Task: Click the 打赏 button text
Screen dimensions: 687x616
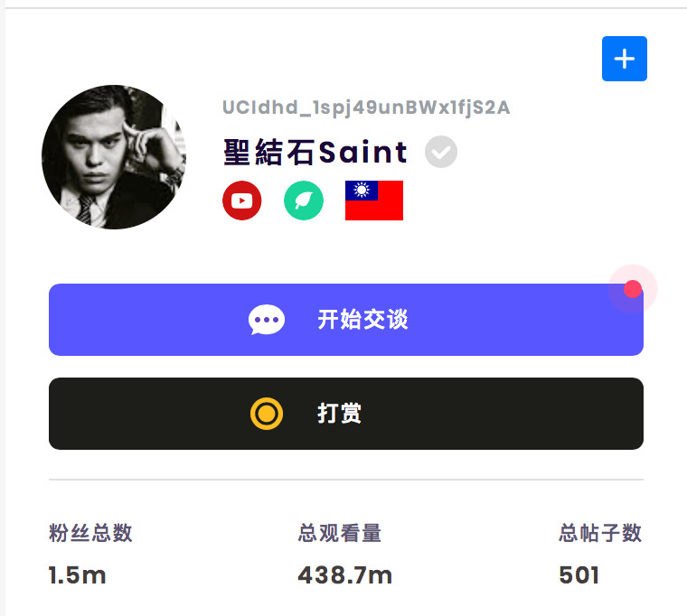Action: coord(340,414)
